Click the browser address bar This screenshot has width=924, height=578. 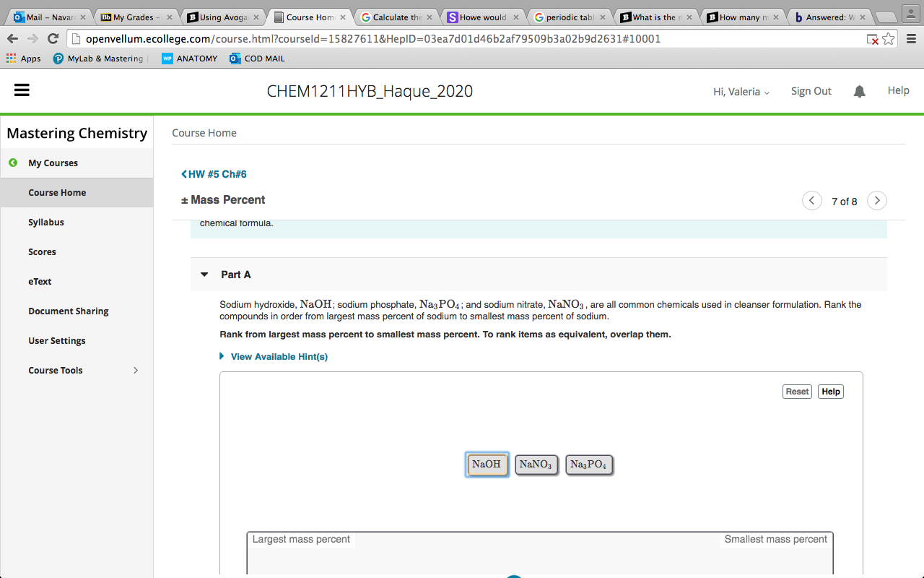tap(469, 39)
